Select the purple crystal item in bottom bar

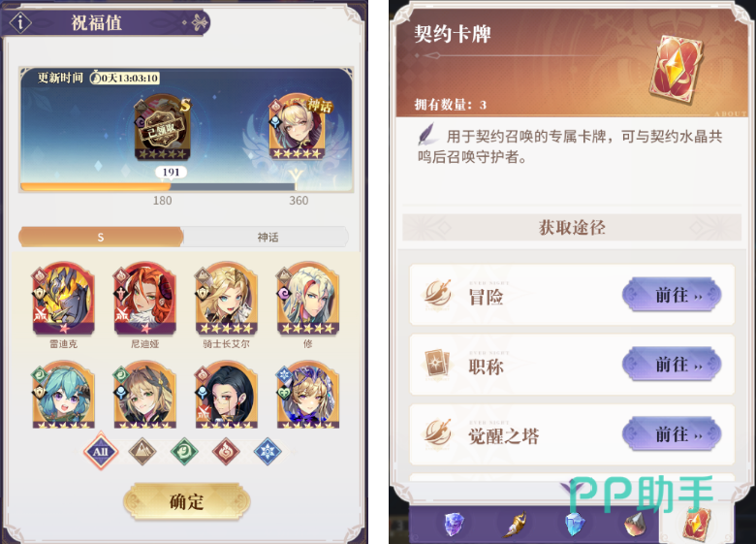454,525
